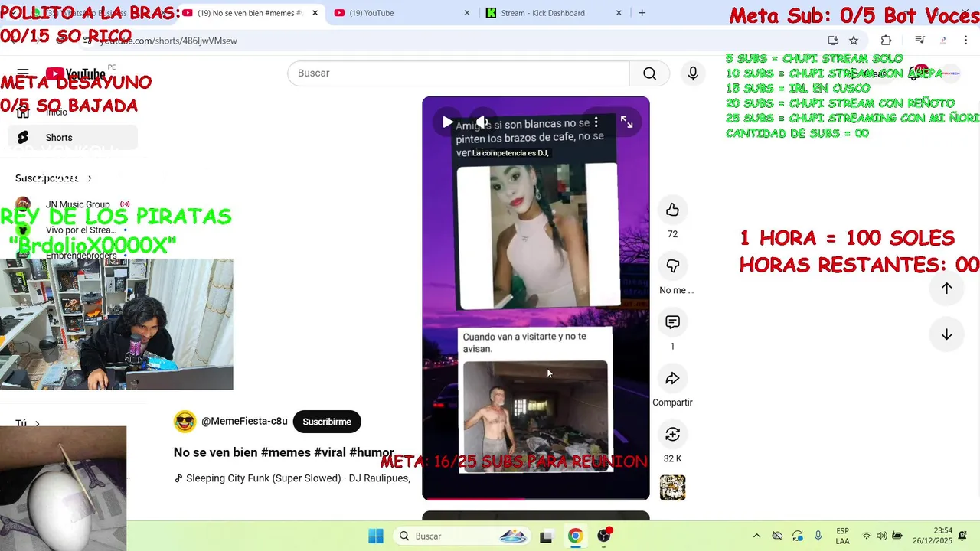The width and height of the screenshot is (980, 551).
Task: Open the Windows Start menu
Action: (x=375, y=536)
